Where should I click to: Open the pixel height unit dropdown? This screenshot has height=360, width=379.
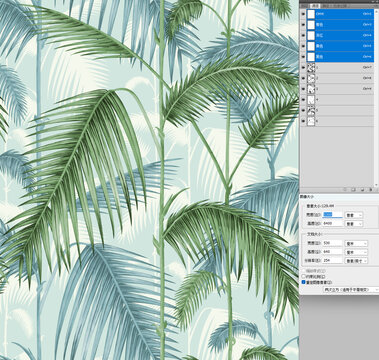pos(354,224)
